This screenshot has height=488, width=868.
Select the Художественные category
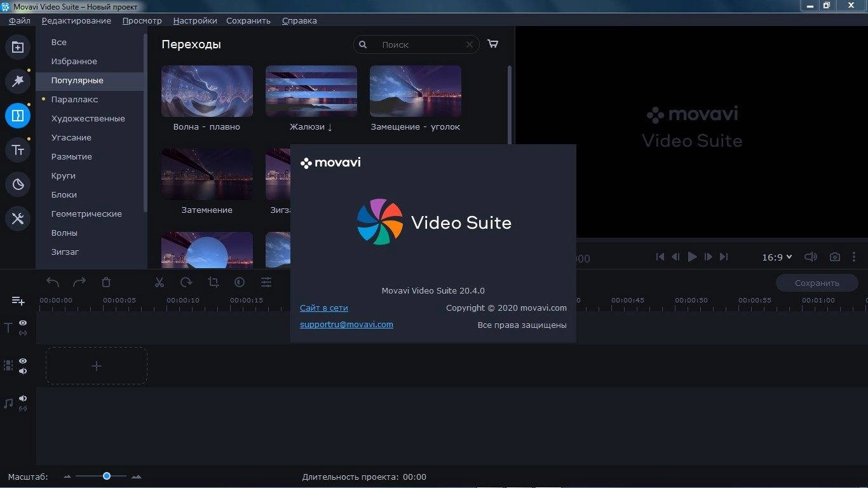90,118
